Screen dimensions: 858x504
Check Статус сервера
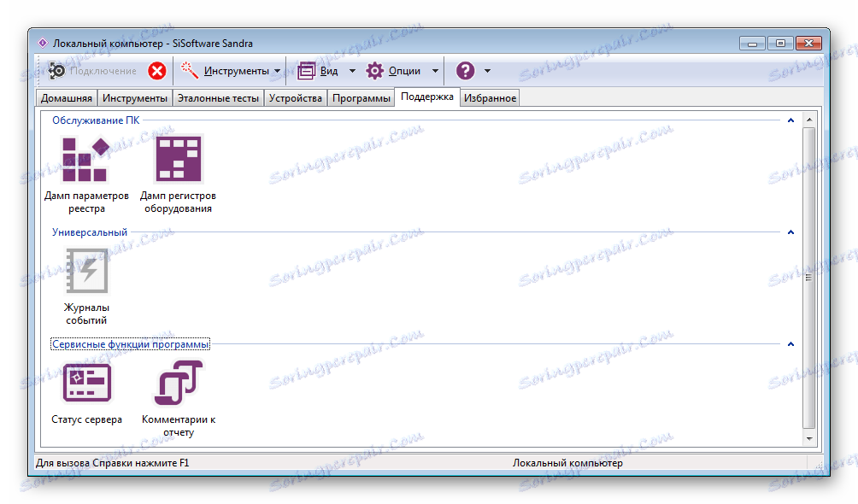(x=85, y=383)
